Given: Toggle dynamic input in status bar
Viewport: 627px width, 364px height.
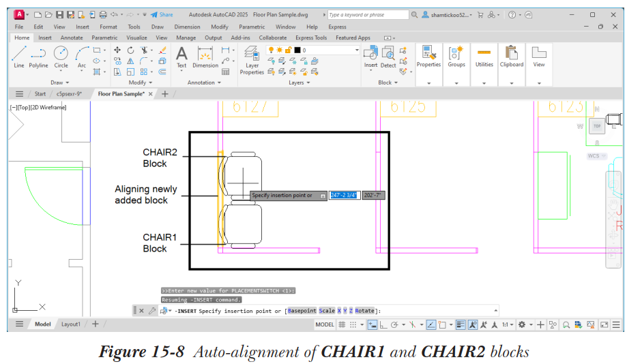Looking at the screenshot, I should tap(373, 325).
